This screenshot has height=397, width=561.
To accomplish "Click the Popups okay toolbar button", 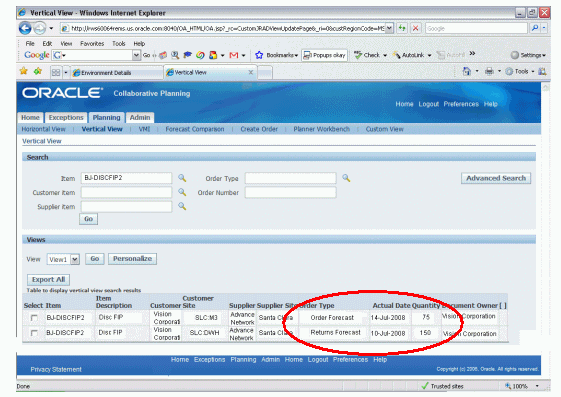I will [325, 55].
